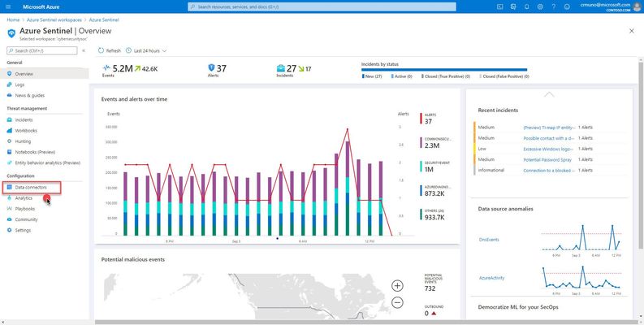The height and width of the screenshot is (325, 644).
Task: Click the 5.2M events count
Action: tap(123, 68)
